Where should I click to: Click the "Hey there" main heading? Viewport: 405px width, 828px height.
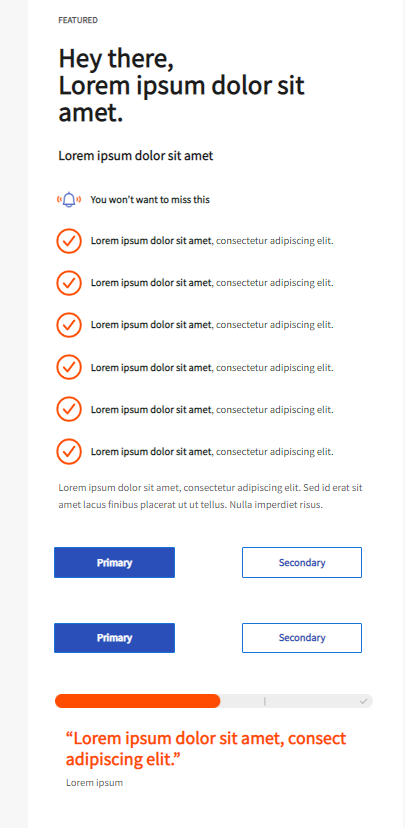point(182,85)
